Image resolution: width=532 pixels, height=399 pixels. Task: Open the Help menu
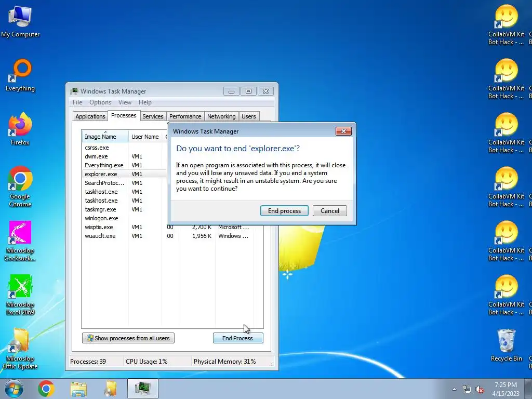pos(145,102)
